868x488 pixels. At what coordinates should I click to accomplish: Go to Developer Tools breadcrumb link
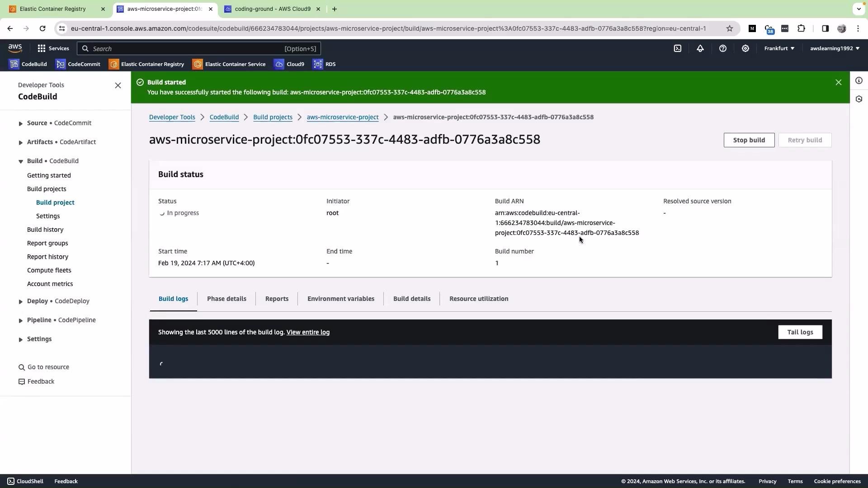[x=172, y=117]
